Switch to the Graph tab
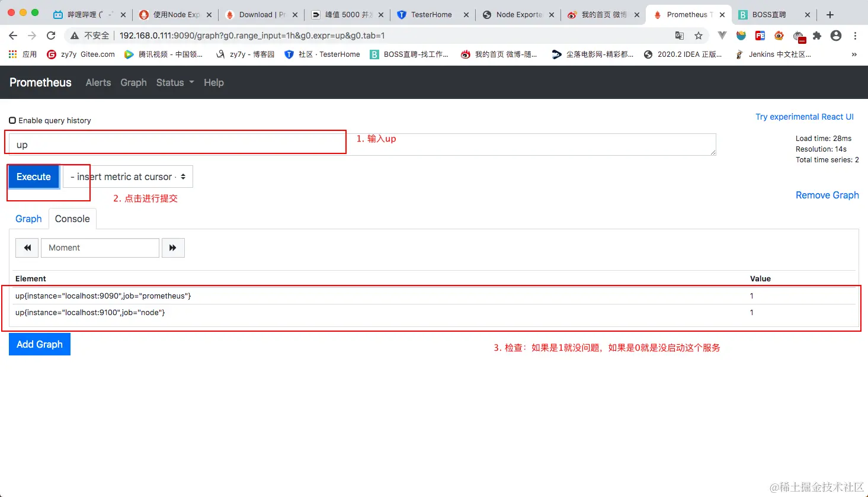Screen dimensions: 868x497 click(28, 219)
